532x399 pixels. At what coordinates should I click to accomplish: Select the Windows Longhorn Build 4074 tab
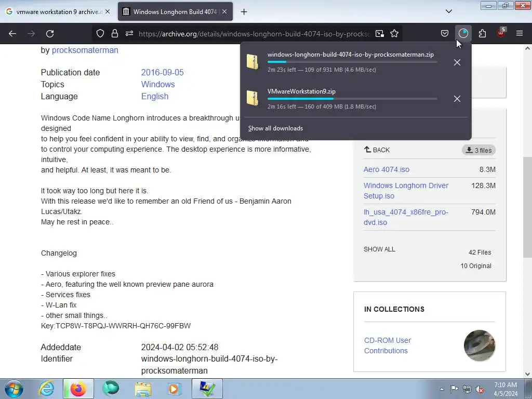click(x=175, y=11)
